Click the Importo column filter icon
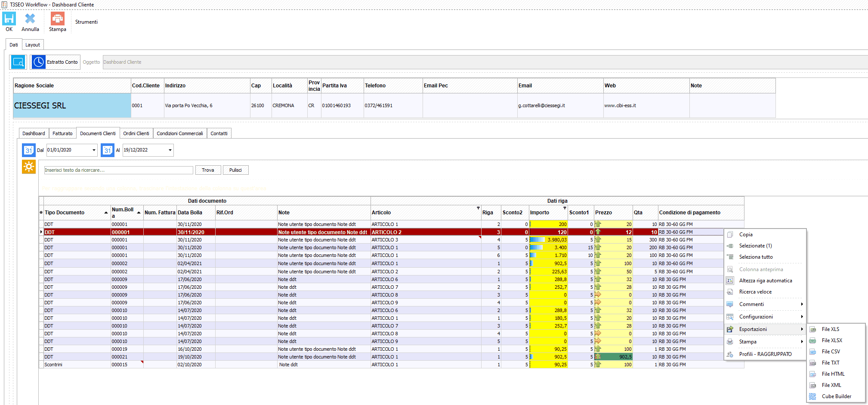The width and height of the screenshot is (868, 405). pos(565,208)
